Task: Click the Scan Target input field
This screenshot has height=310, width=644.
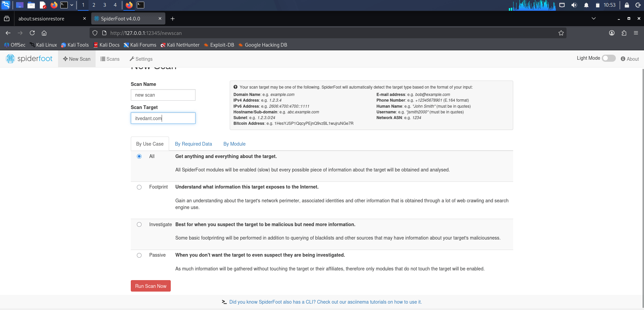Action: point(163,118)
